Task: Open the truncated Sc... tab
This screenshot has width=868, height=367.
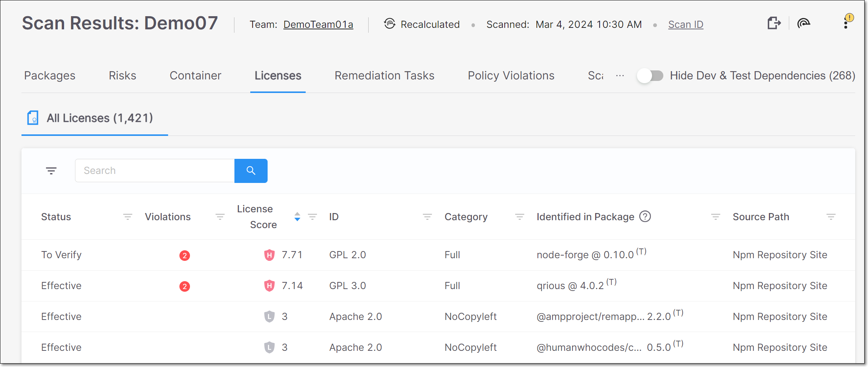Action: [596, 76]
